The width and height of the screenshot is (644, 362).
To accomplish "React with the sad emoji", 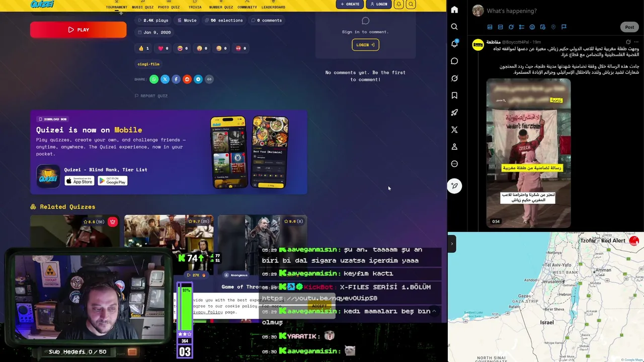I will pos(221,48).
